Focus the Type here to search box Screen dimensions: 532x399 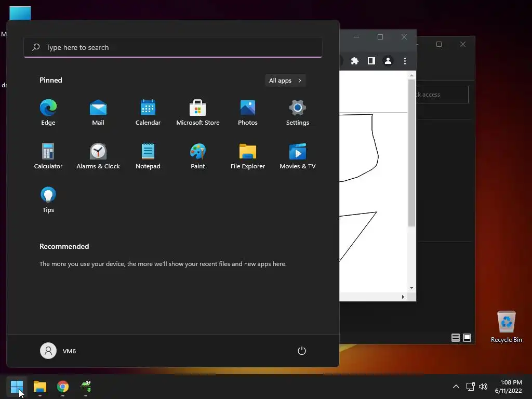coord(173,47)
